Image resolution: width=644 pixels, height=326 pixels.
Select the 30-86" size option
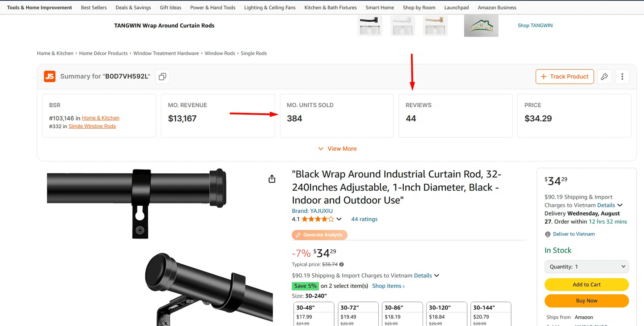coord(402,314)
